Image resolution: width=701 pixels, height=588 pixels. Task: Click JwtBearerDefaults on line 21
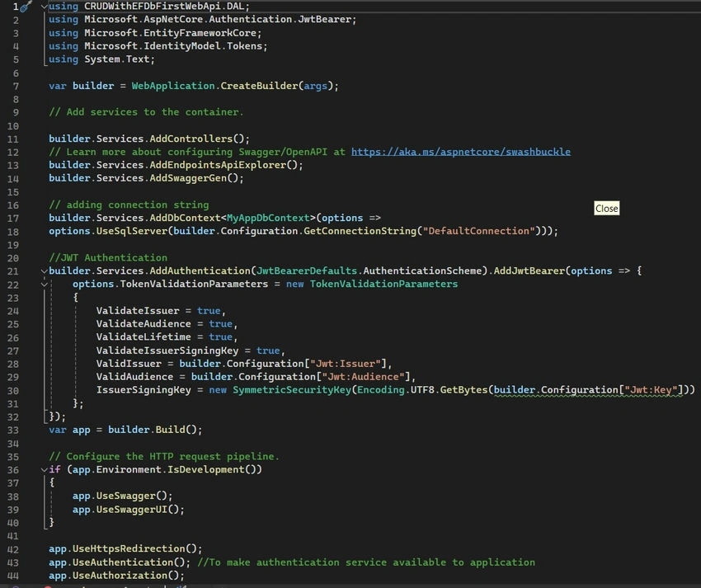[x=307, y=271]
